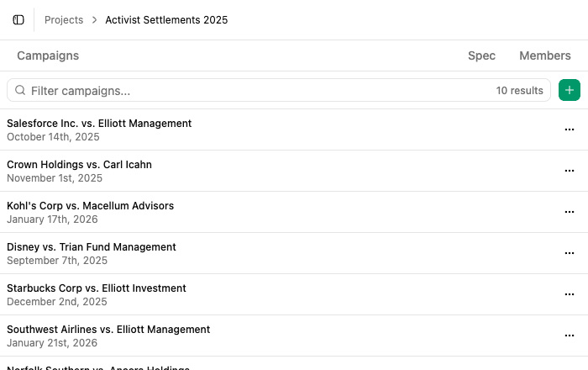Image resolution: width=588 pixels, height=370 pixels.
Task: Navigate to Projects breadcrumb link
Action: pos(64,19)
